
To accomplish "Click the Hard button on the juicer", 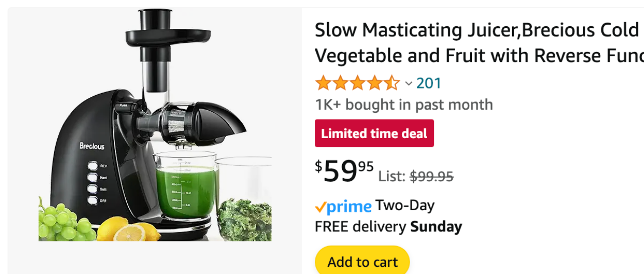I will (x=93, y=177).
